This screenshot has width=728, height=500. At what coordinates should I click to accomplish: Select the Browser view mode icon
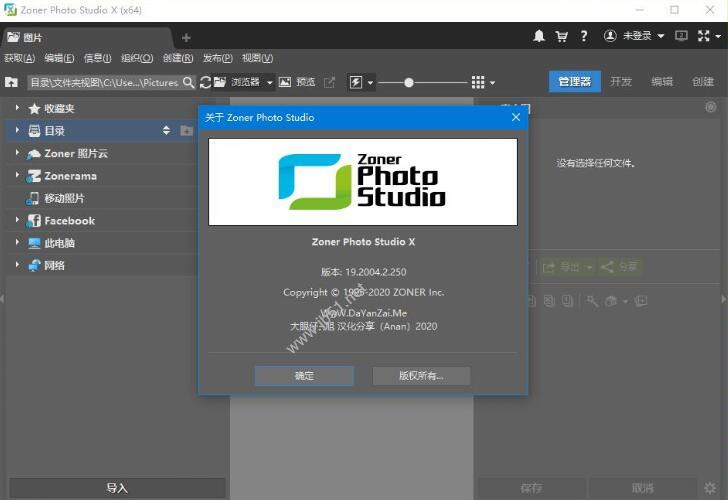point(220,82)
